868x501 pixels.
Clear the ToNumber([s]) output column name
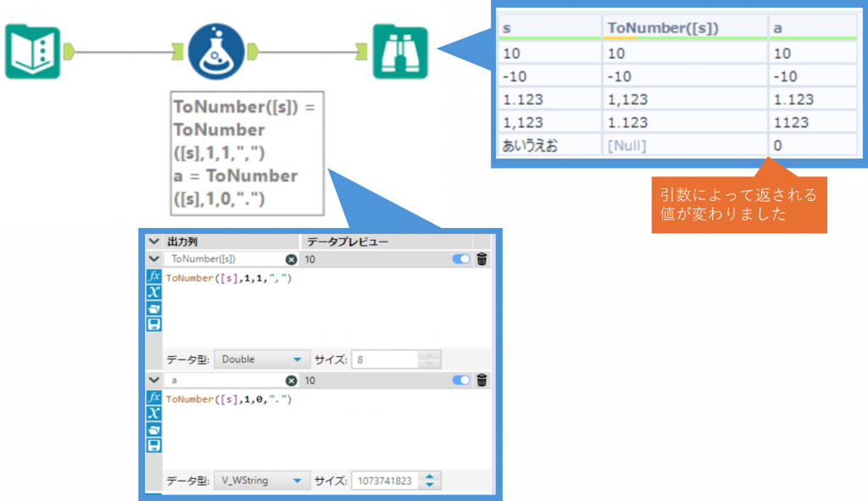tap(291, 259)
